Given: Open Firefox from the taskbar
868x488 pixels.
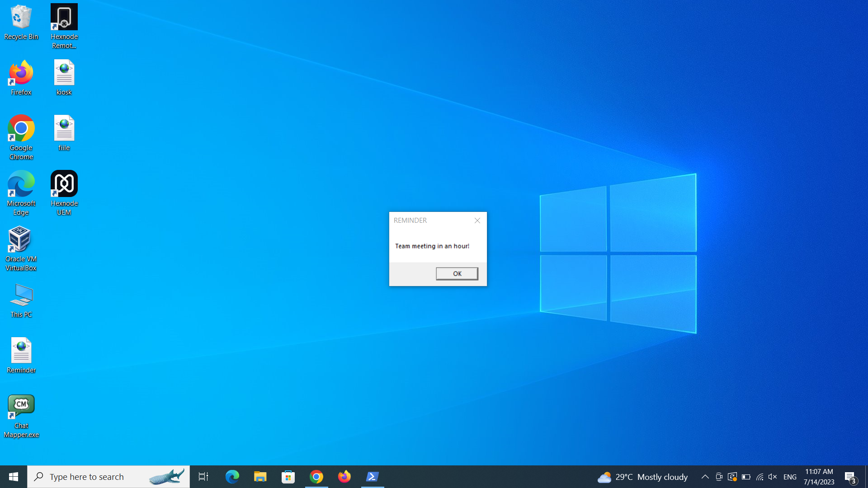Looking at the screenshot, I should point(344,477).
